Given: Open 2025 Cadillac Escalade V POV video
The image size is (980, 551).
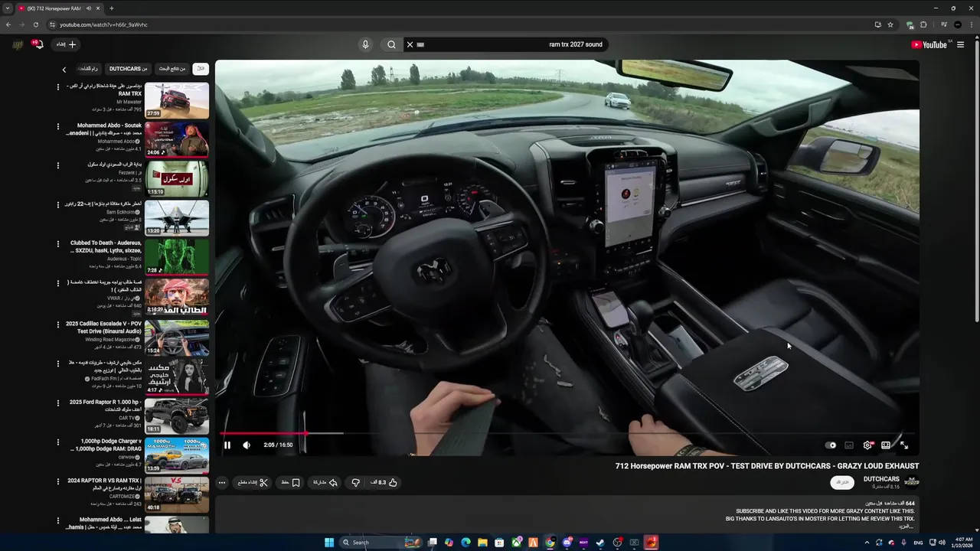Looking at the screenshot, I should (x=177, y=337).
